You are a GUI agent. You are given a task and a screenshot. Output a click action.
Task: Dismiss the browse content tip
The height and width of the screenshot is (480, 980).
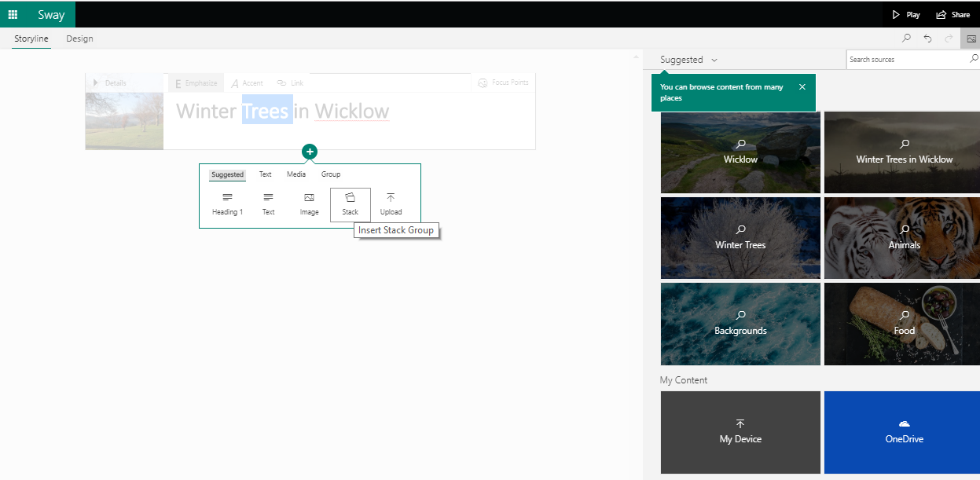(802, 87)
